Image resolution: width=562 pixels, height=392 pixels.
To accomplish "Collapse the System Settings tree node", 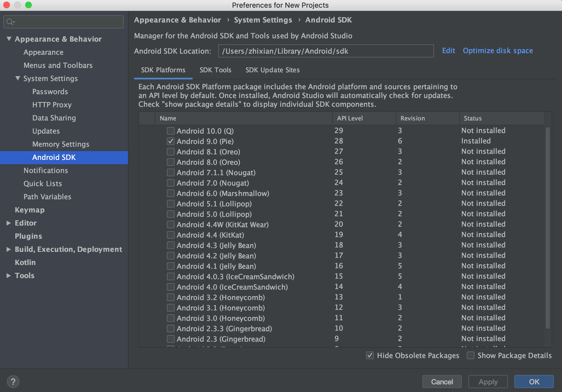I will (x=18, y=78).
